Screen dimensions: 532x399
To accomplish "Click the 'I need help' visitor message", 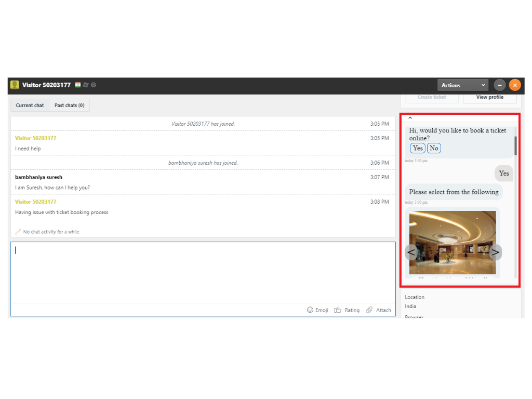I will click(x=28, y=149).
